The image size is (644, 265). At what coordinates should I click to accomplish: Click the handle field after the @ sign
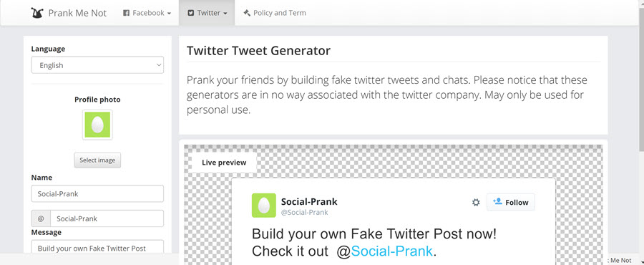(107, 218)
